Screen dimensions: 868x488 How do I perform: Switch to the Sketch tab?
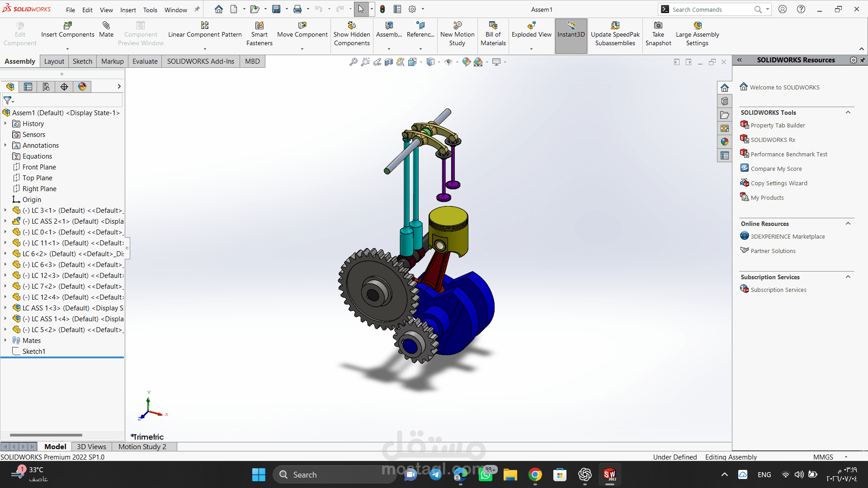pyautogui.click(x=82, y=61)
